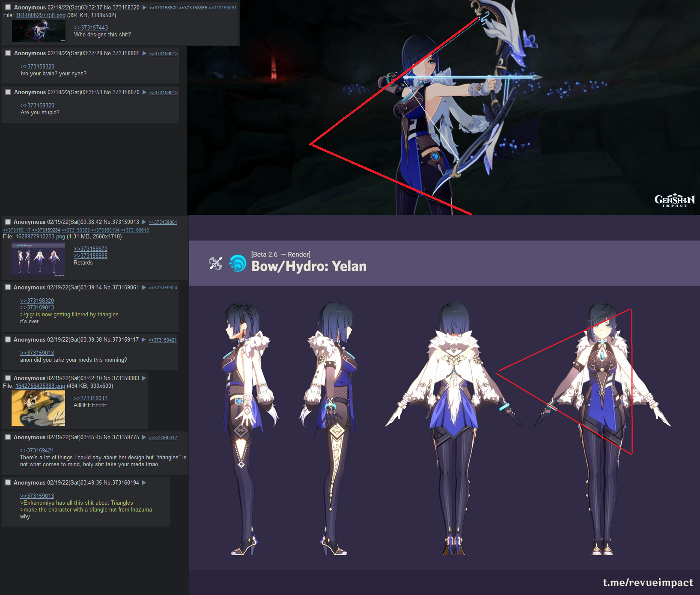Image resolution: width=700 pixels, height=595 pixels.
Task: Tick the checkbox next to post No.373159775
Action: (x=8, y=437)
